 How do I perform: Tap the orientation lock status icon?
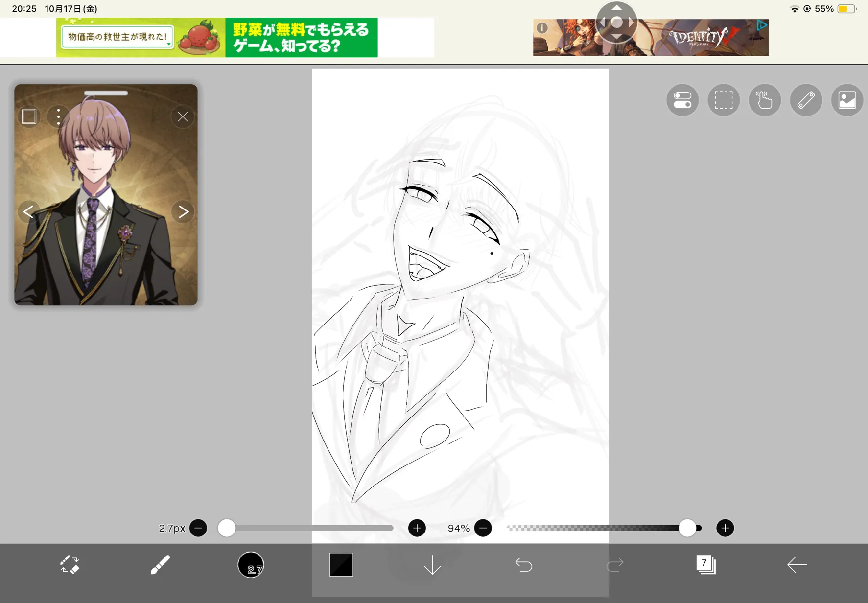tap(807, 9)
